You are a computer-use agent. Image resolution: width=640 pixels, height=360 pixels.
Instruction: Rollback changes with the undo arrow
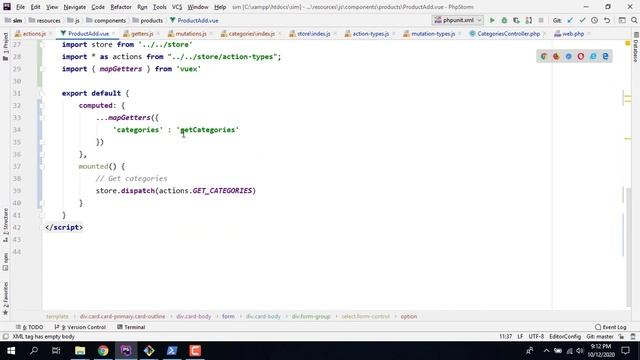pyautogui.click(x=607, y=20)
